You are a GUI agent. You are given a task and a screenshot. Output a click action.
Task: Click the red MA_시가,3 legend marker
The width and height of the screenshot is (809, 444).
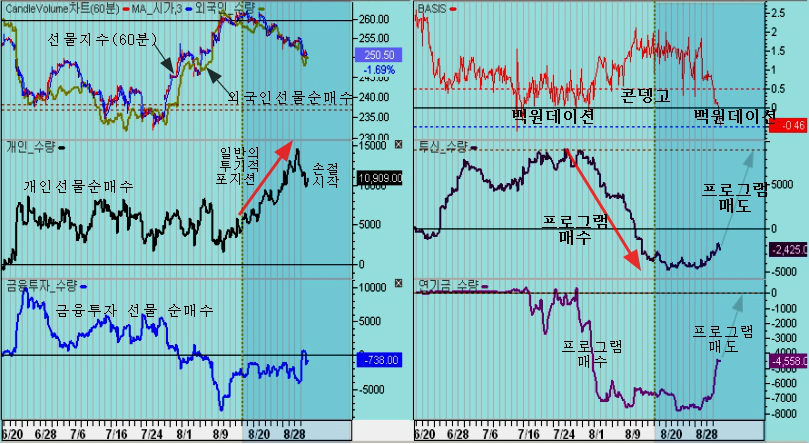[126, 9]
